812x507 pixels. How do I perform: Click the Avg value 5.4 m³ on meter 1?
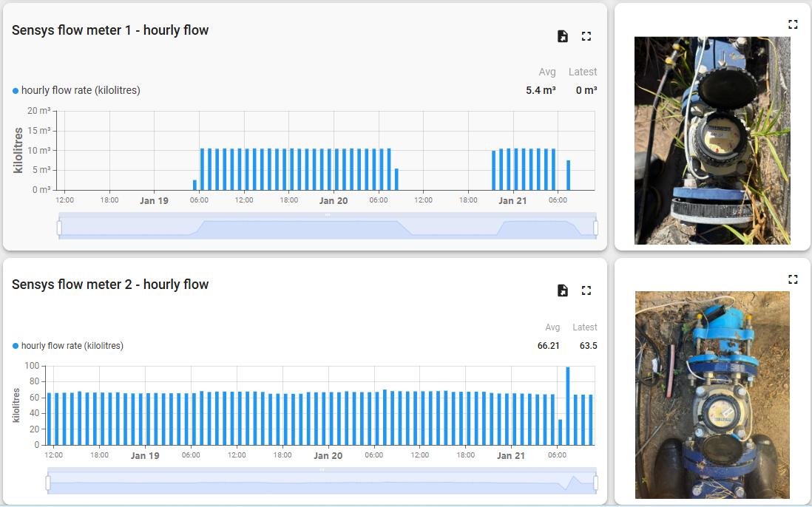tap(542, 90)
